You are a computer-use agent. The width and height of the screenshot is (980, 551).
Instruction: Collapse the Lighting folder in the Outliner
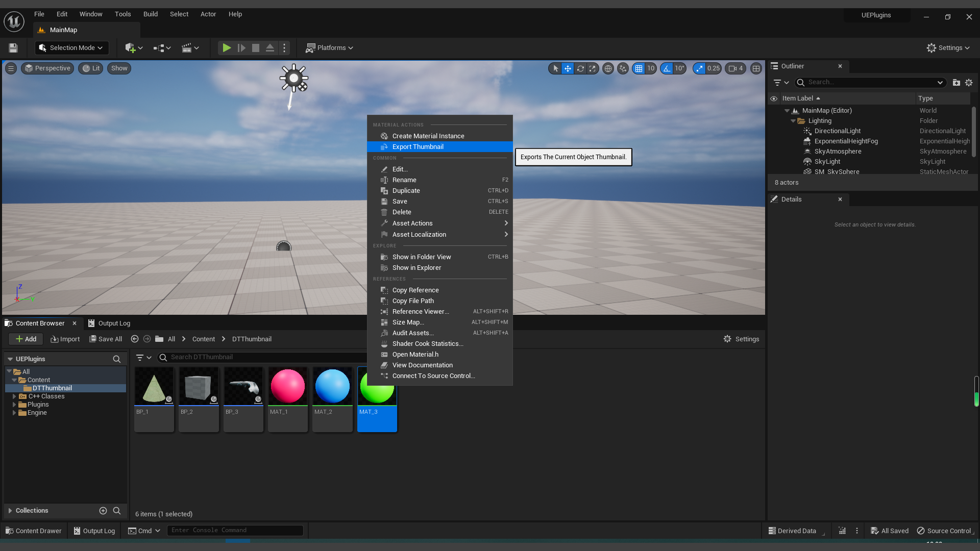(793, 120)
